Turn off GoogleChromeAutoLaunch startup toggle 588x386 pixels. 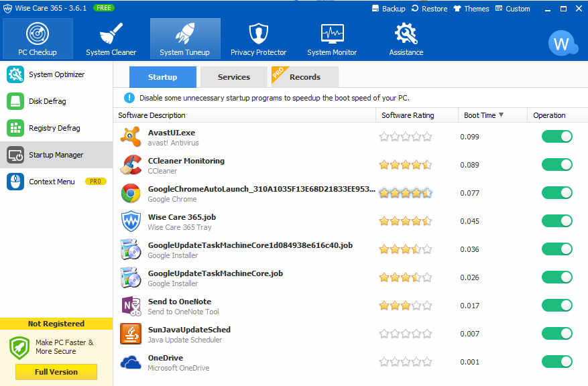tap(557, 192)
